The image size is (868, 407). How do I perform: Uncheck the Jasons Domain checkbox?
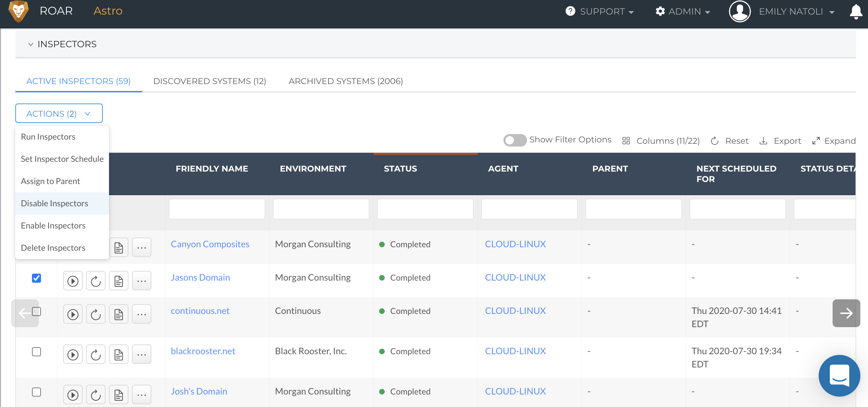(x=36, y=278)
